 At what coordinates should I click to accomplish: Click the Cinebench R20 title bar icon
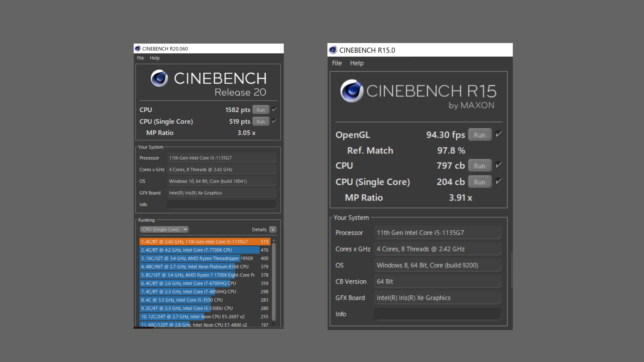[x=138, y=49]
